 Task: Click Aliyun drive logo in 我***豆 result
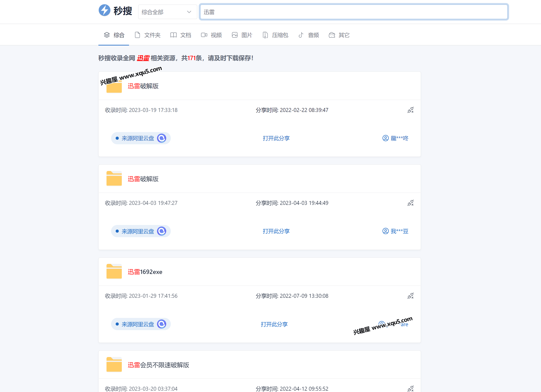(161, 231)
